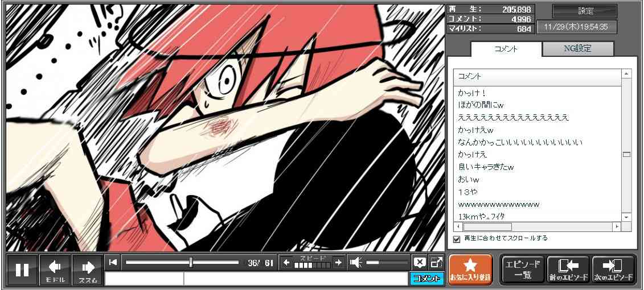Pause the manga playback
The width and height of the screenshot is (644, 290).
click(x=22, y=270)
